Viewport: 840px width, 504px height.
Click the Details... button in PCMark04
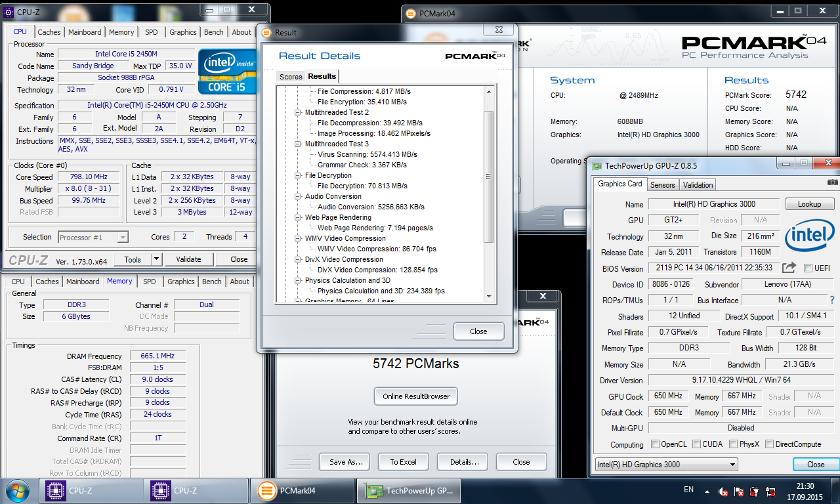click(464, 462)
